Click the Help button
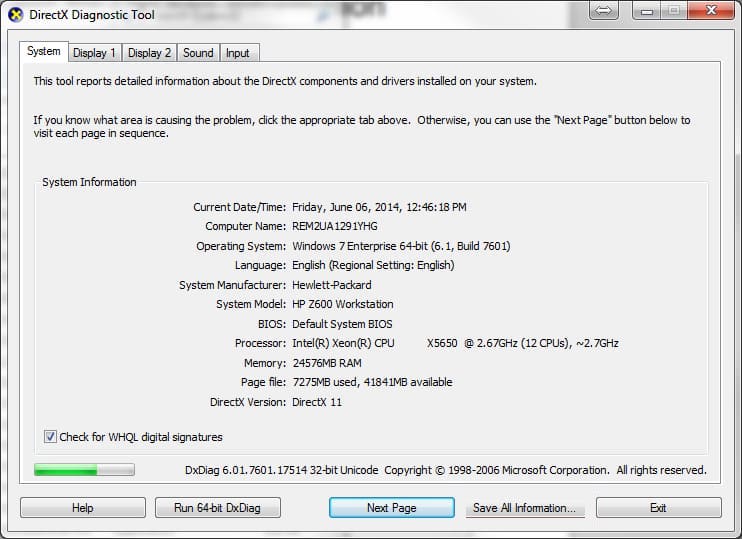742x539 pixels. (x=83, y=508)
